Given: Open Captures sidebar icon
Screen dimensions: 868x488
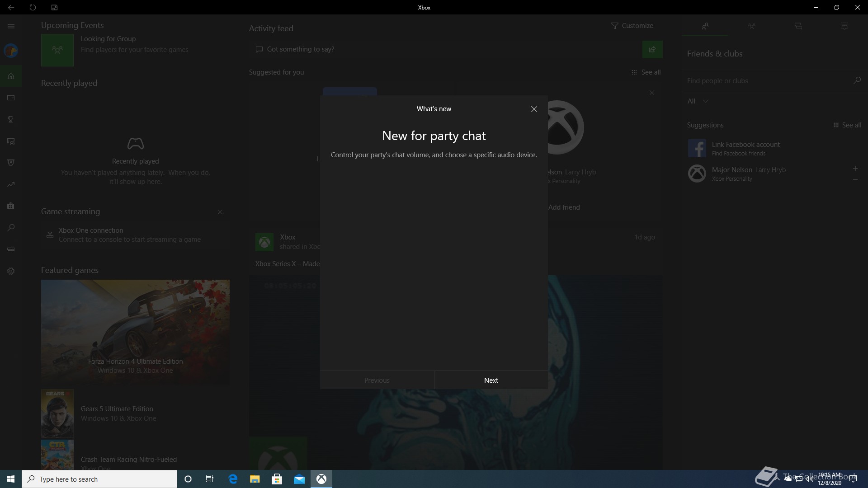Looking at the screenshot, I should [11, 141].
